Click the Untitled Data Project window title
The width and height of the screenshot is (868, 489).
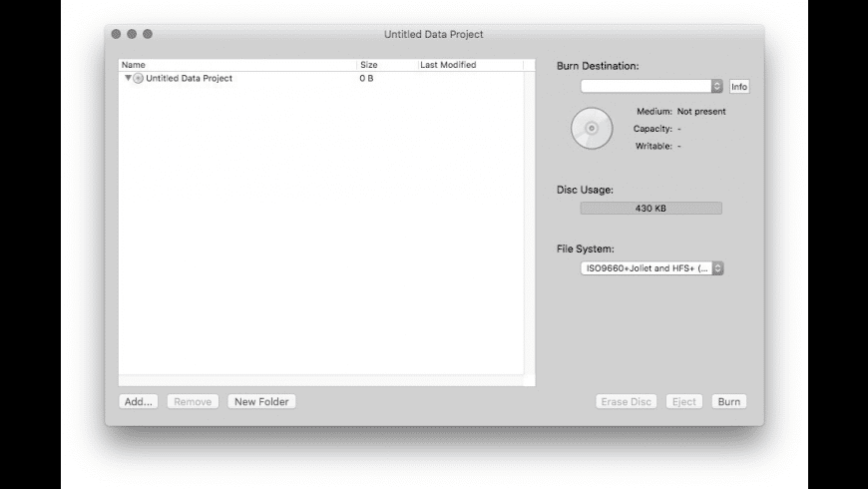coord(433,34)
